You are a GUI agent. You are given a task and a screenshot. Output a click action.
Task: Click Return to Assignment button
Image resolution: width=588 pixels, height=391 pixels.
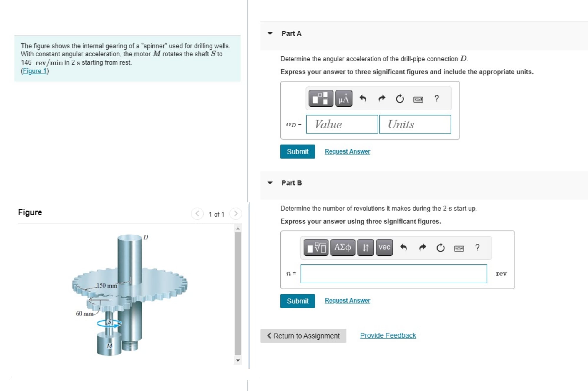click(303, 336)
